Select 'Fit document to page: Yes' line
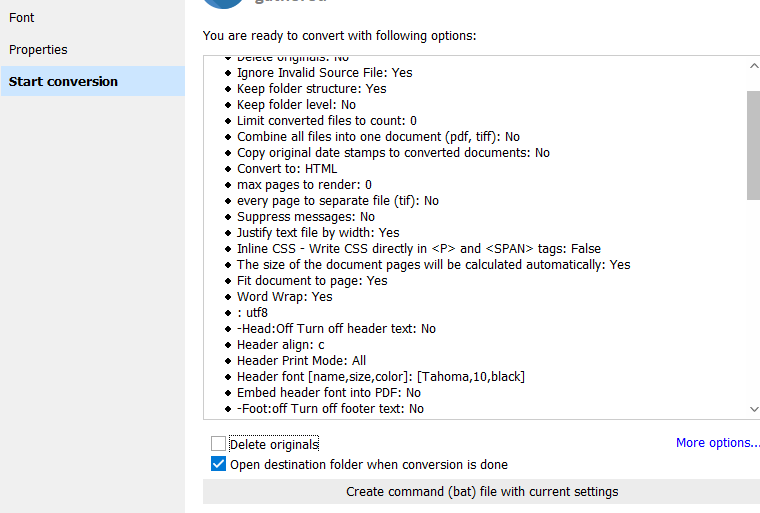The height and width of the screenshot is (513, 760). 312,280
